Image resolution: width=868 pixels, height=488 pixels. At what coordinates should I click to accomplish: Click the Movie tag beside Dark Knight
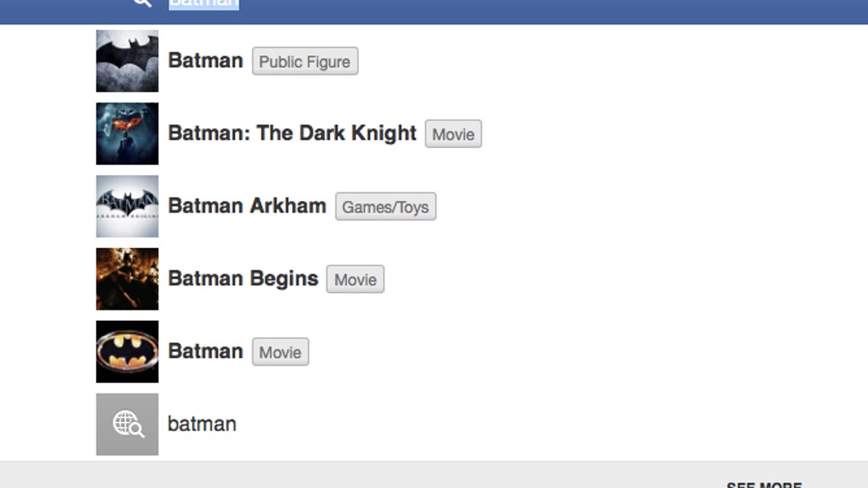point(453,134)
